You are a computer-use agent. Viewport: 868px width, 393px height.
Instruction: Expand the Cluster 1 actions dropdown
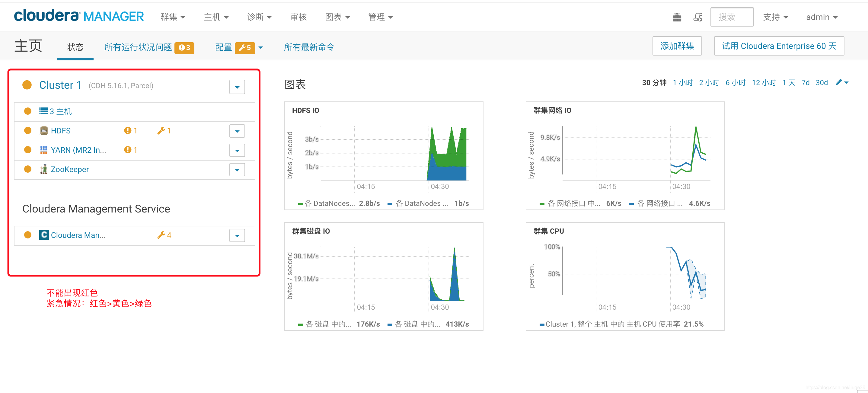[x=237, y=87]
